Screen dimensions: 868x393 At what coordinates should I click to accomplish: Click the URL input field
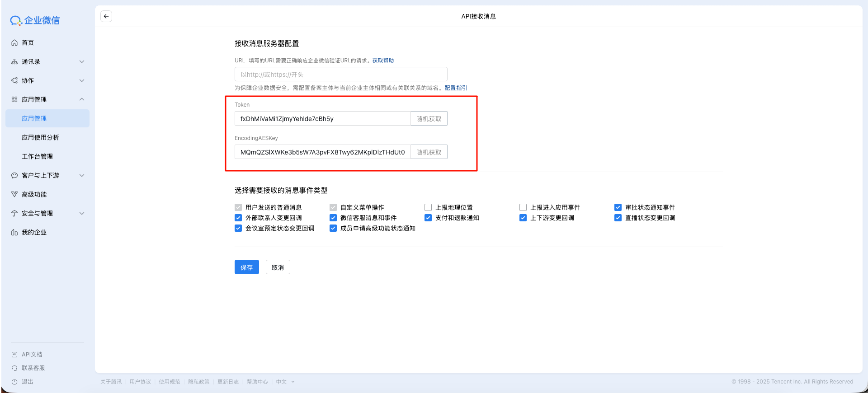tap(341, 75)
